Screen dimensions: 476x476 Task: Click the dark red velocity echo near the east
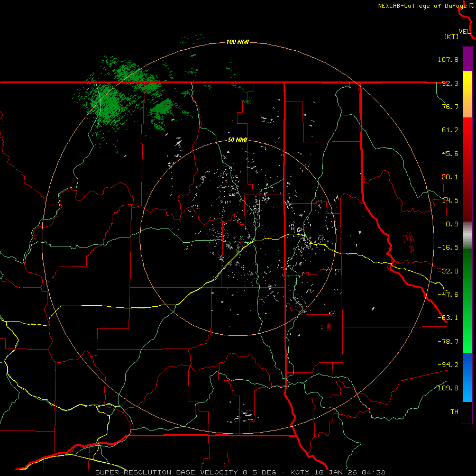click(409, 241)
